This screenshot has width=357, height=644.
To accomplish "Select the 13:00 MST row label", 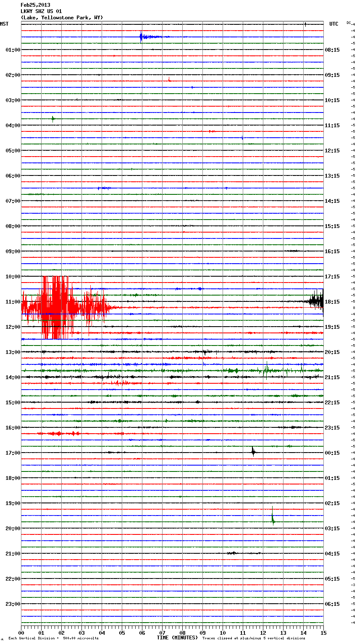I will [13, 352].
